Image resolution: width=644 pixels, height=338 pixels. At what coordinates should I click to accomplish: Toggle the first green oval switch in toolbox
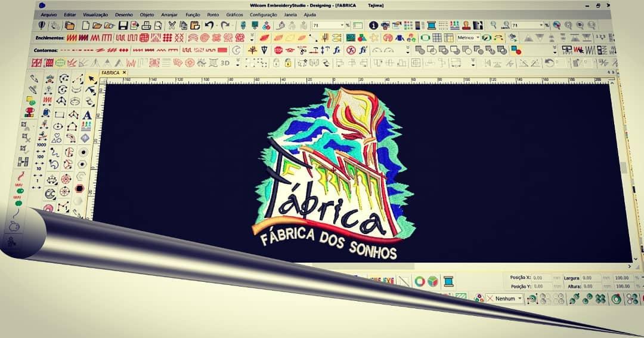pyautogui.click(x=19, y=191)
